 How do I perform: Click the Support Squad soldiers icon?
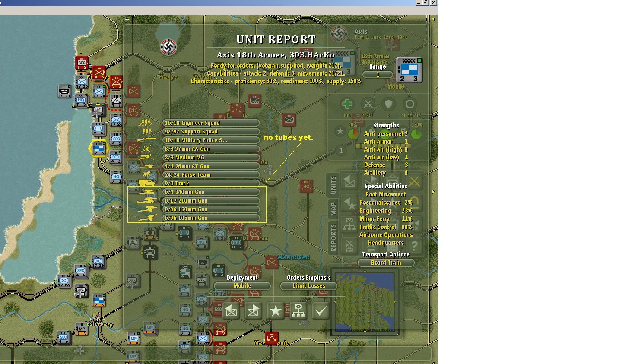point(147,131)
